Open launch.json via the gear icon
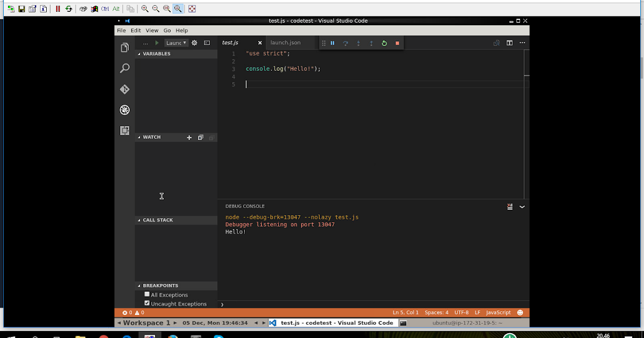644x338 pixels. point(194,43)
